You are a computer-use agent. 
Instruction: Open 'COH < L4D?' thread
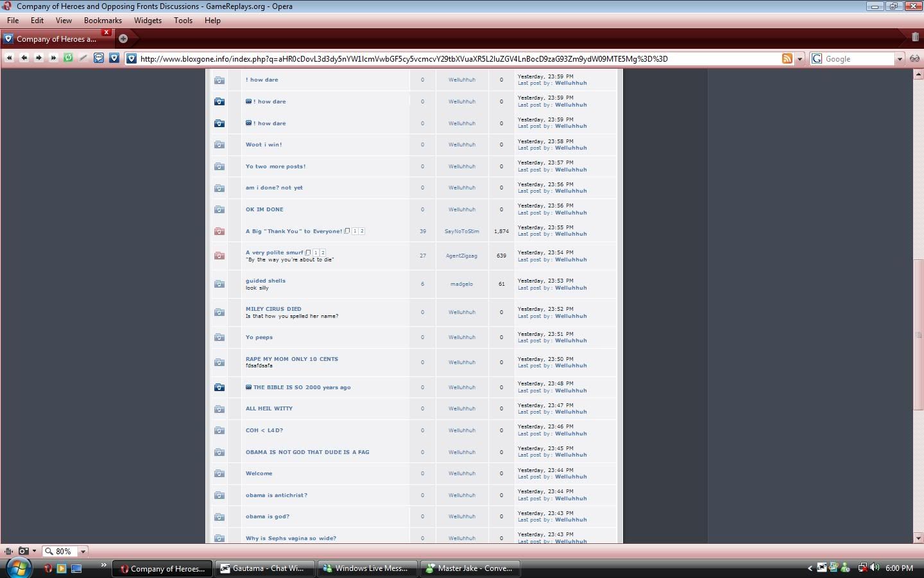click(x=264, y=430)
